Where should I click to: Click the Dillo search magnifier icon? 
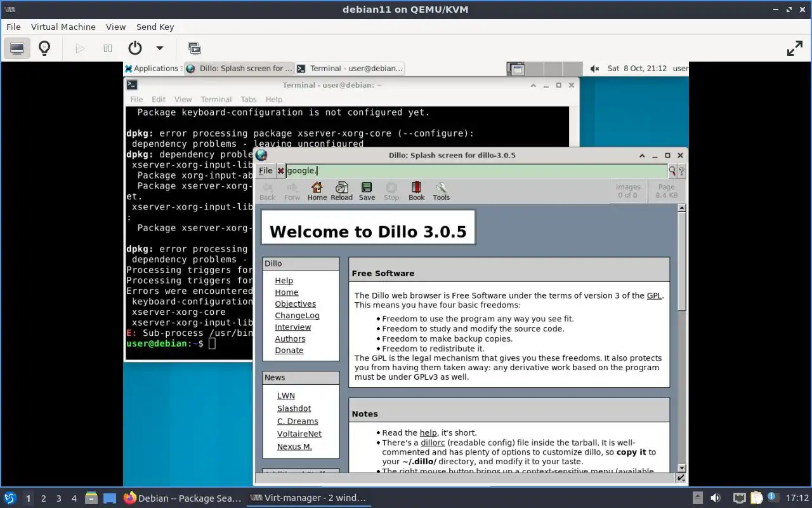pos(672,171)
